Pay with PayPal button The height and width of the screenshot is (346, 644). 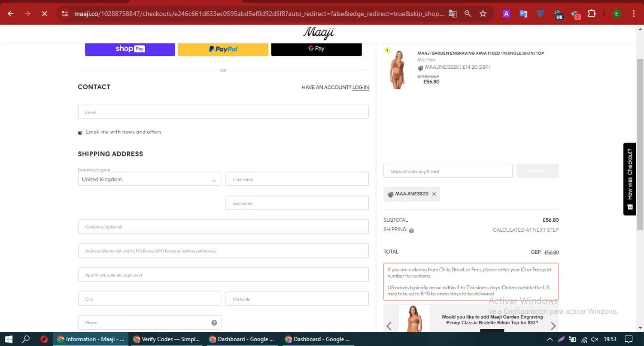tap(223, 49)
